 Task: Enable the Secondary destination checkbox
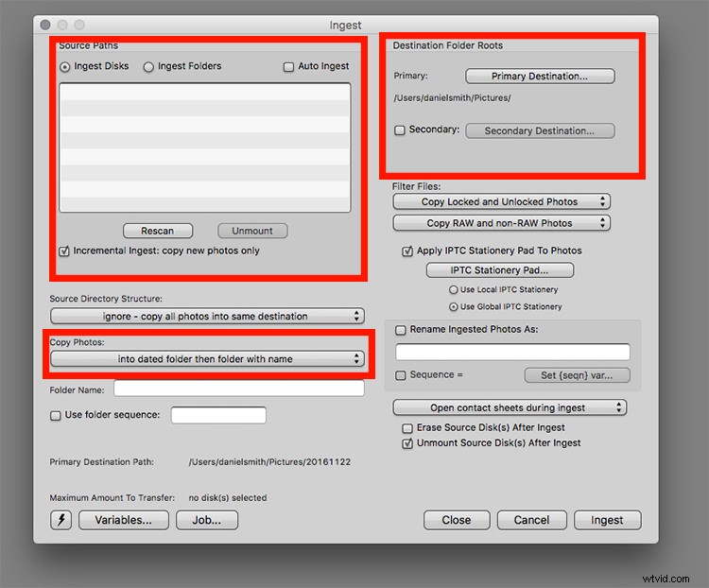click(x=399, y=130)
